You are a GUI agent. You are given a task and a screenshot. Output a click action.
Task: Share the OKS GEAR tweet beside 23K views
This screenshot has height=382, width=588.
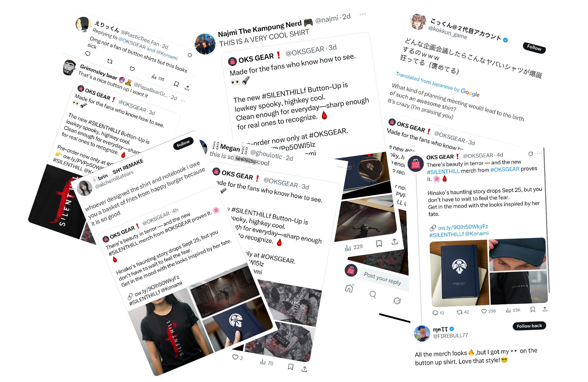coord(545,309)
